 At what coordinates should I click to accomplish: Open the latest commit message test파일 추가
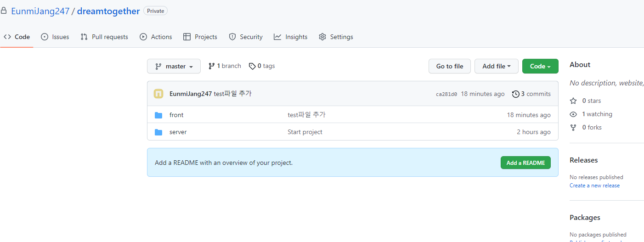click(x=233, y=94)
